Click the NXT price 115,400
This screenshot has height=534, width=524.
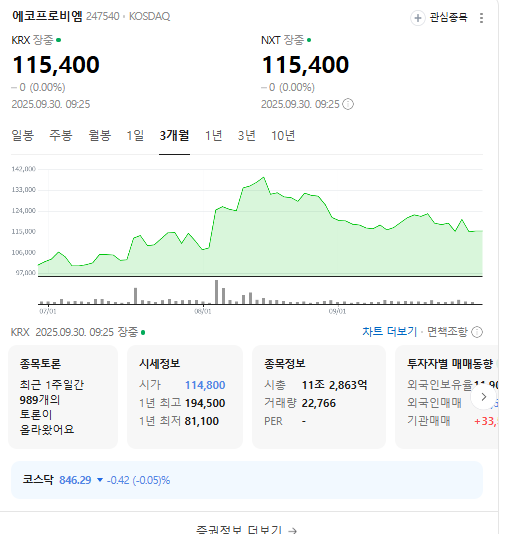305,65
